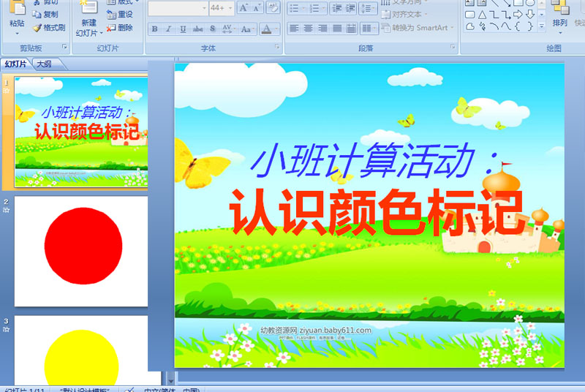The image size is (585, 392).
Task: Select the right arrow shape
Action: [518, 15]
